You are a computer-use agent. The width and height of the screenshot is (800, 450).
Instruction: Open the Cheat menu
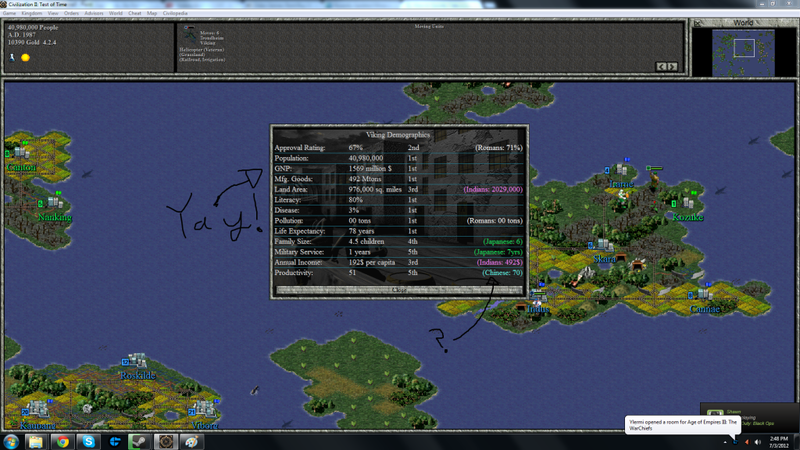(135, 13)
